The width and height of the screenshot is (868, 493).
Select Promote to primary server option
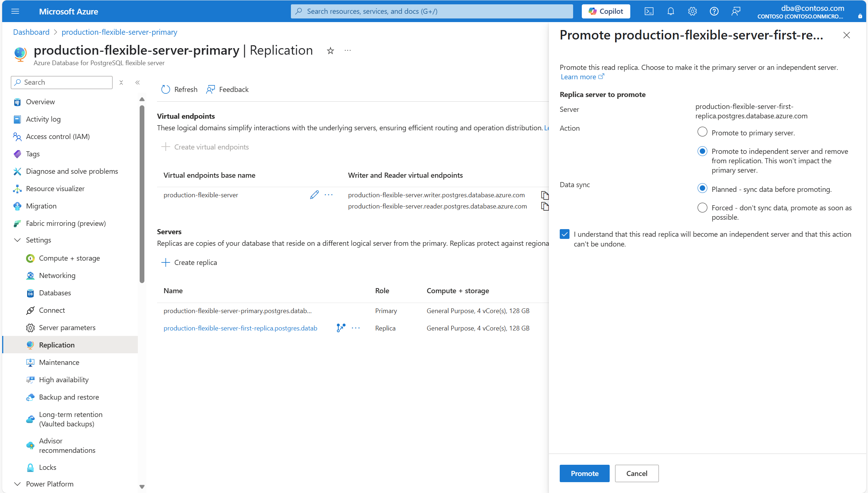tap(702, 132)
